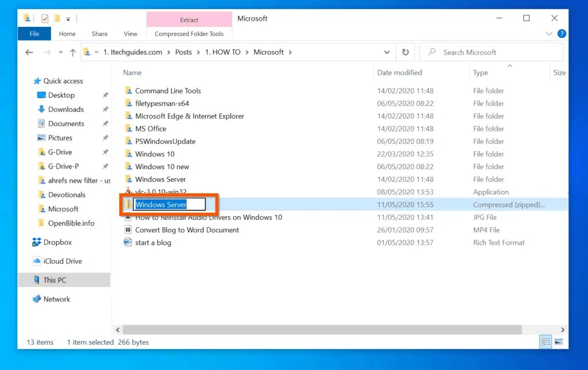
Task: Click the Extract button
Action: (189, 18)
